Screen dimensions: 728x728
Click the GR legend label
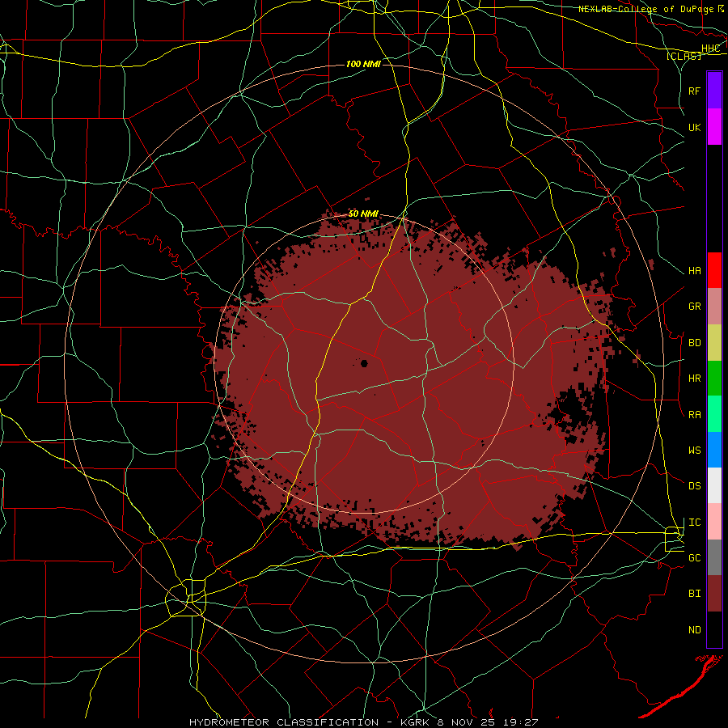[x=695, y=307]
